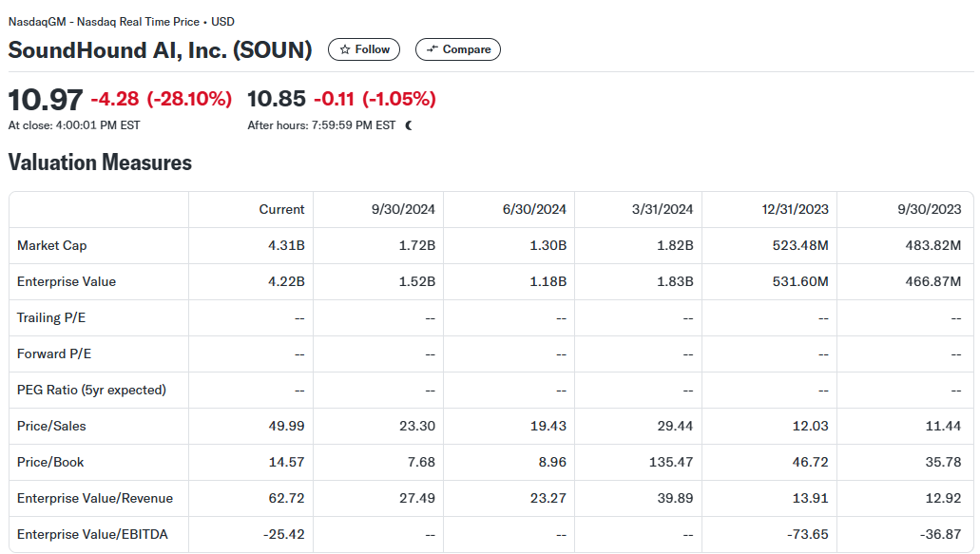Click Enterprise Value 1.18B
This screenshot has width=980, height=554.
[x=548, y=281]
